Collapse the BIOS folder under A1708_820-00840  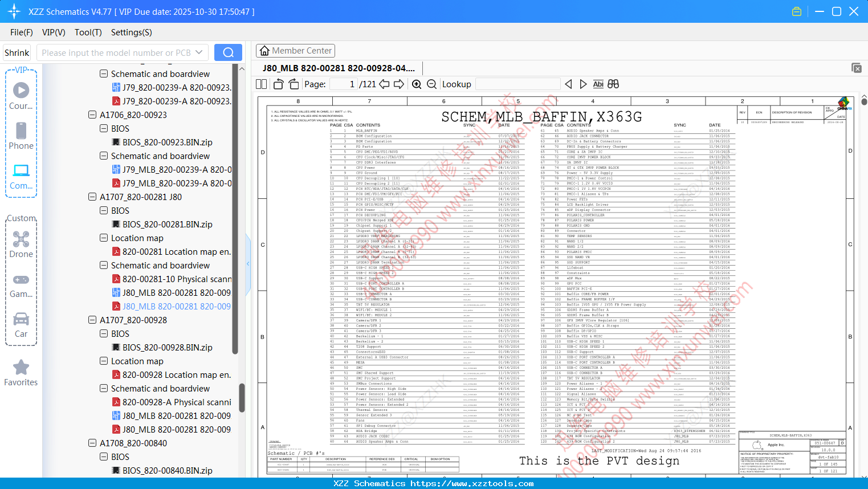point(104,457)
